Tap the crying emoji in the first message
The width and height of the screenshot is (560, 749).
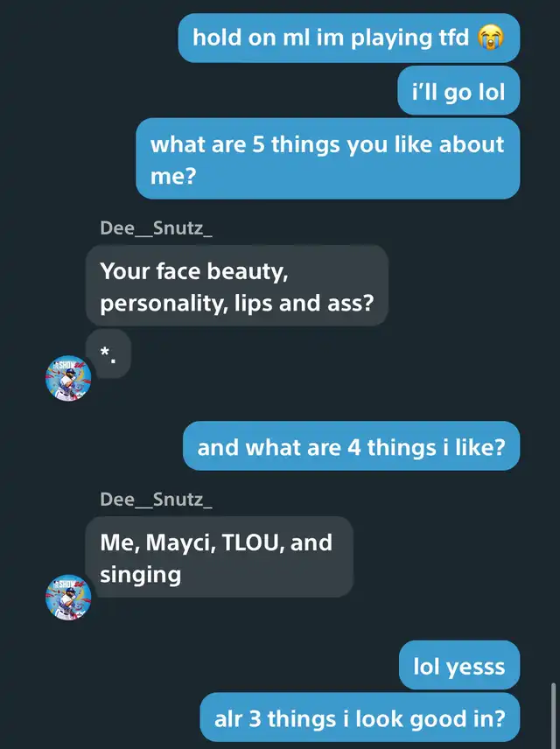coord(490,38)
